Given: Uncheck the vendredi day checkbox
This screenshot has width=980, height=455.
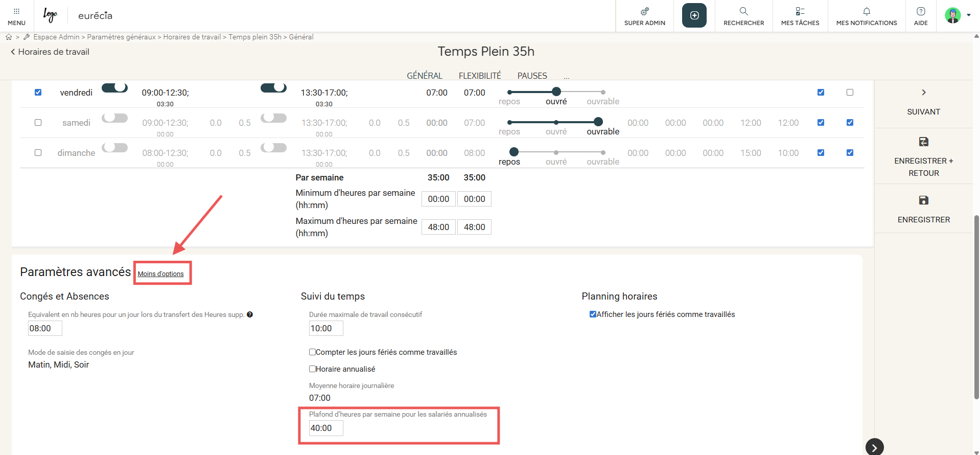Looking at the screenshot, I should [38, 93].
